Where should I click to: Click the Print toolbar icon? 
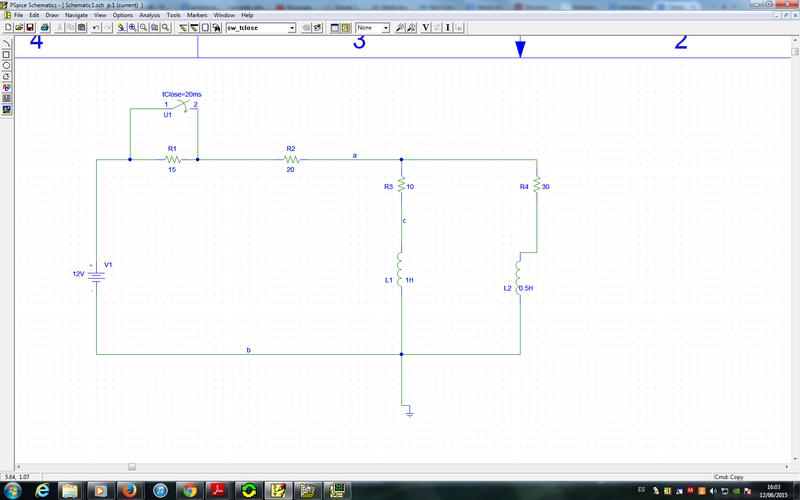(x=45, y=27)
